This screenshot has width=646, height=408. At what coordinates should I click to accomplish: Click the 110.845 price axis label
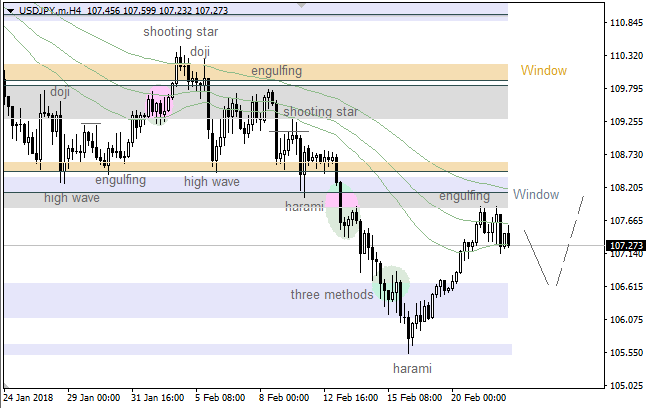[625, 23]
